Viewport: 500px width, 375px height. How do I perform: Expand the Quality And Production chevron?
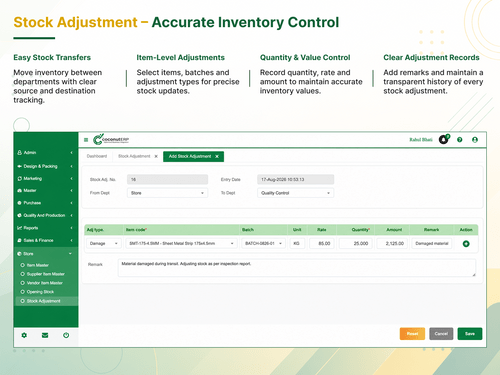(71, 215)
